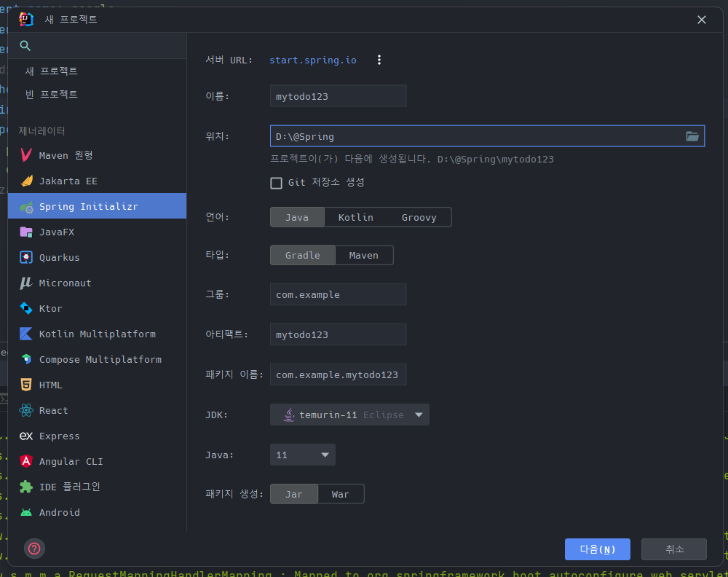728x577 pixels.
Task: Set build type to Maven
Action: click(x=363, y=256)
